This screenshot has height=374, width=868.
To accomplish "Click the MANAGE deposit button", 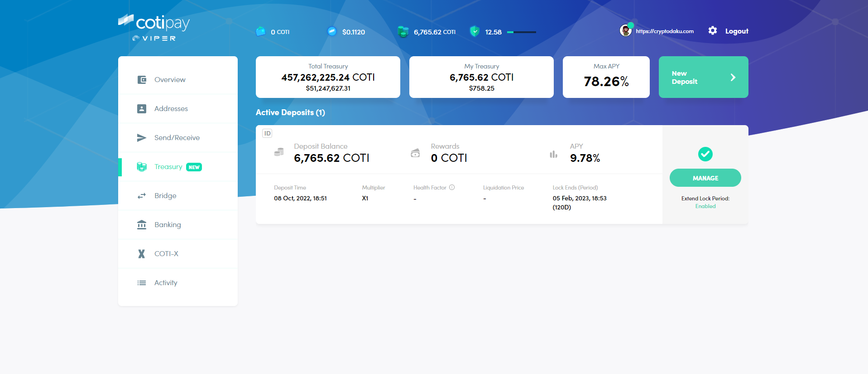I will [x=705, y=178].
